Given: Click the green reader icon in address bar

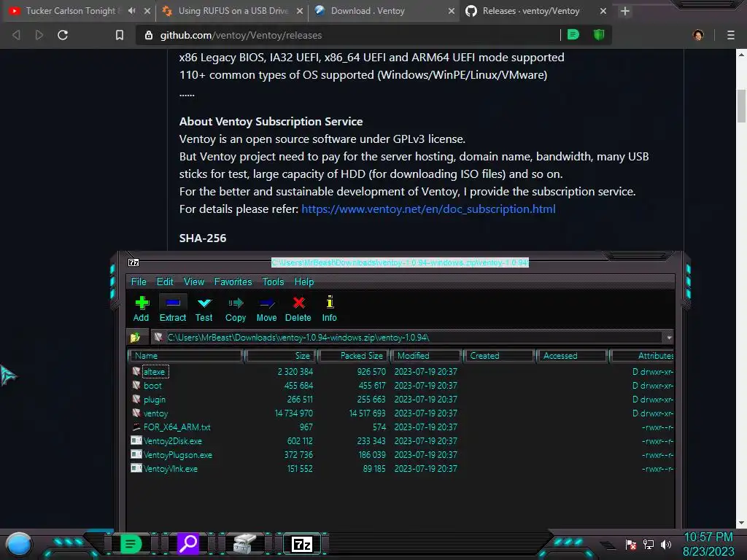Looking at the screenshot, I should (x=573, y=35).
